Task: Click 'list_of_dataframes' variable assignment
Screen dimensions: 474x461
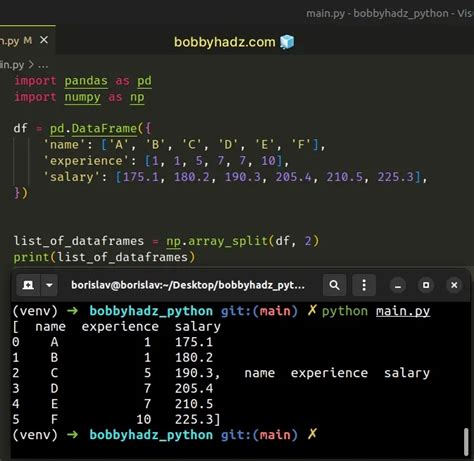Action: pos(79,241)
